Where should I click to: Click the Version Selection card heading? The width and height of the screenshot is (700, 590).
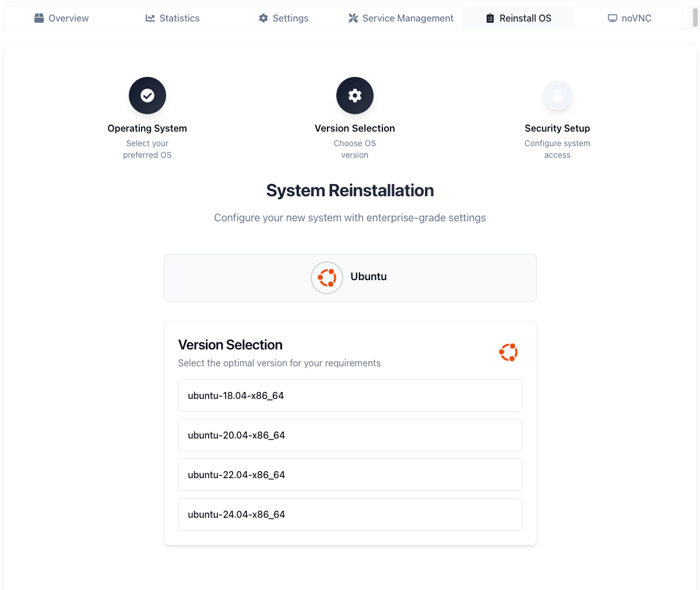click(230, 345)
